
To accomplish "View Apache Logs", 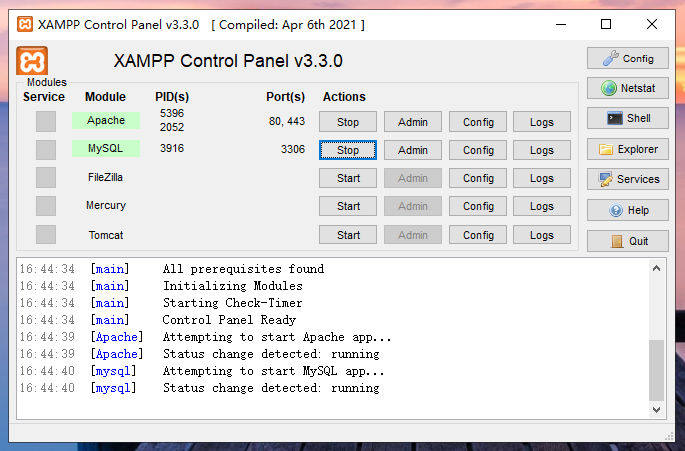I will coord(542,122).
